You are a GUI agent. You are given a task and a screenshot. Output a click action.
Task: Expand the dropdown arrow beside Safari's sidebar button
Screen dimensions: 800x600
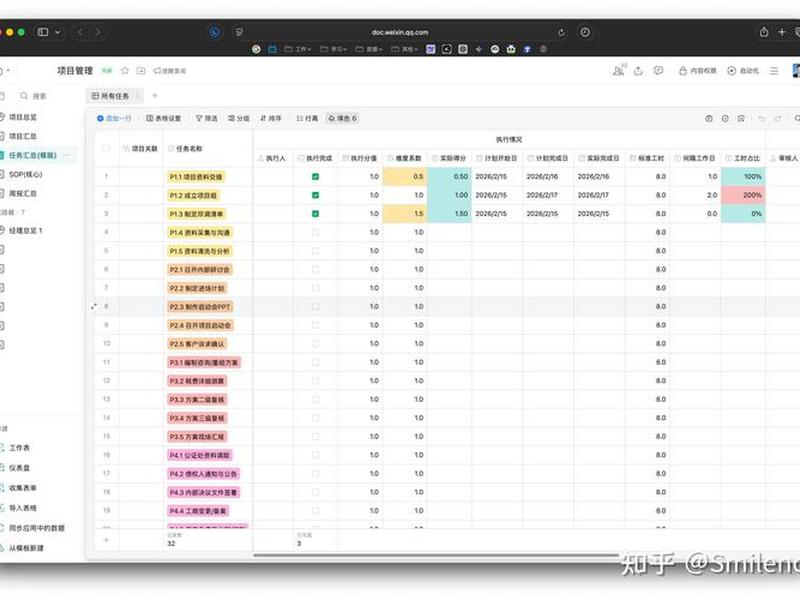(58, 32)
